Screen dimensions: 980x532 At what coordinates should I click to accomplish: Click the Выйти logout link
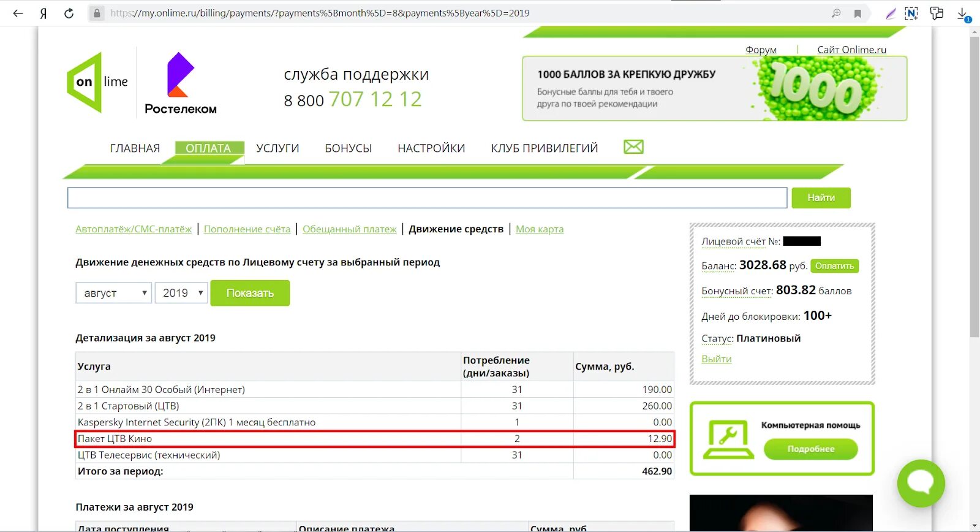pos(717,359)
